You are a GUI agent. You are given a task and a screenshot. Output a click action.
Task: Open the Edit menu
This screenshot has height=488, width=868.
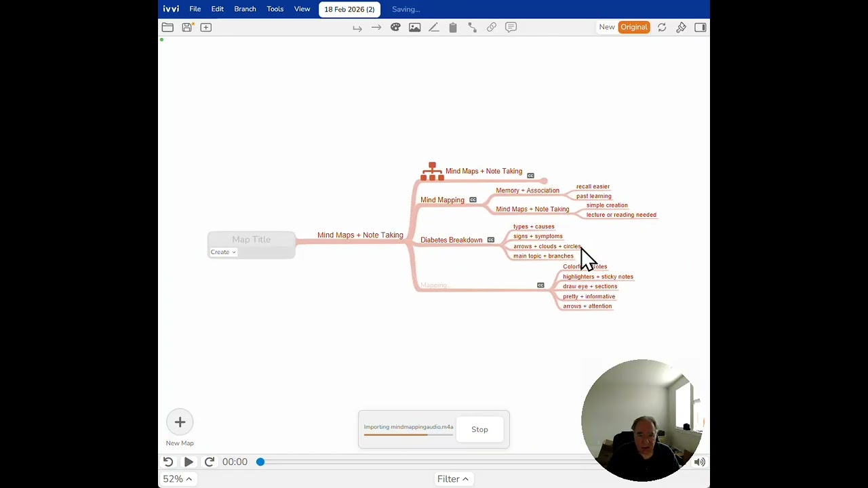coord(218,9)
